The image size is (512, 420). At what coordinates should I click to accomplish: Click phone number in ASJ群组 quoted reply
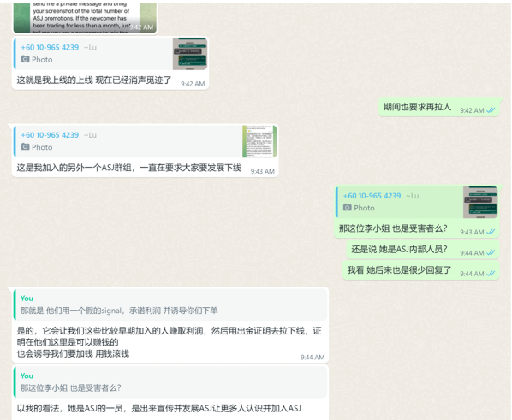point(50,135)
